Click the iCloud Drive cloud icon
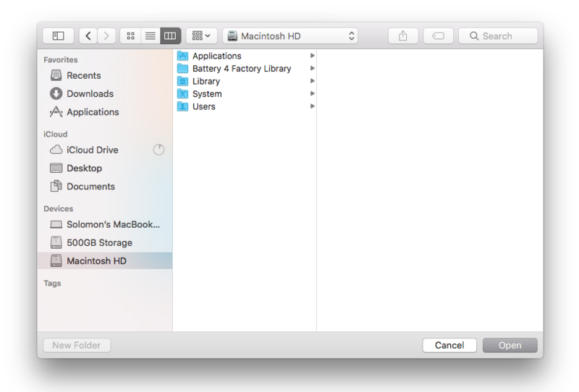579x392 pixels. (x=56, y=150)
